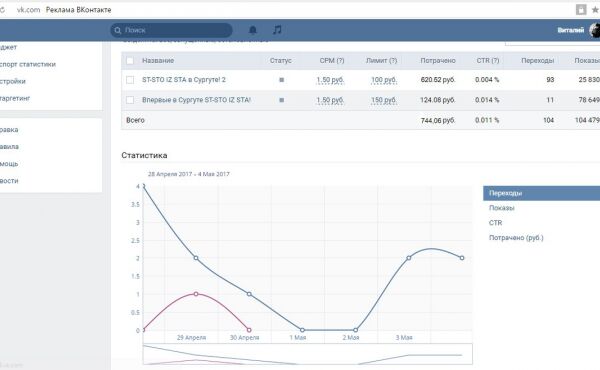This screenshot has height=370, width=600.
Task: Open the notifications bell icon
Action: 253,30
